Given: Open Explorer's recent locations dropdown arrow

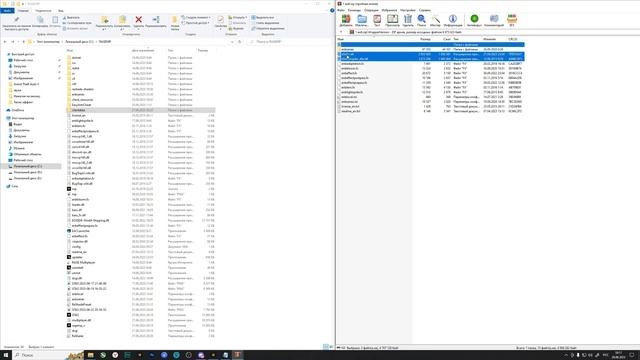Looking at the screenshot, I should click(18, 42).
